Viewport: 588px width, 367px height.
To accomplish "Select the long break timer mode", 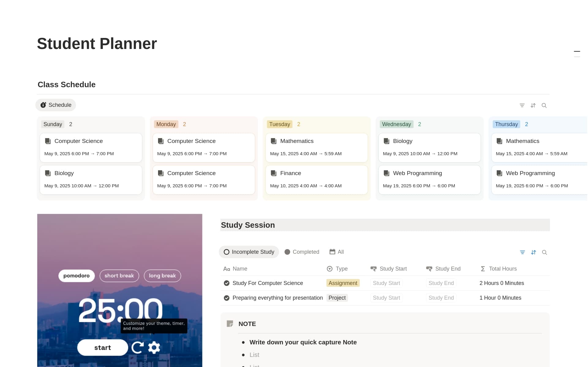I will (x=162, y=275).
